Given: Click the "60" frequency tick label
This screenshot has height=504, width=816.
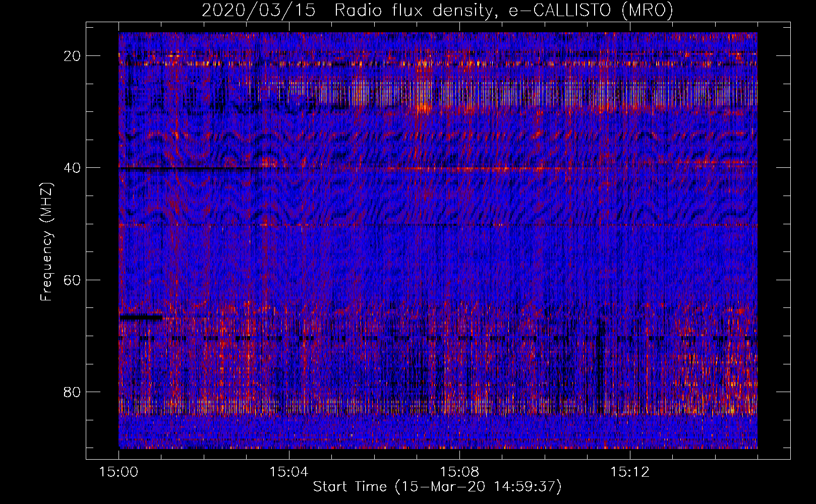Looking at the screenshot, I should coord(73,280).
